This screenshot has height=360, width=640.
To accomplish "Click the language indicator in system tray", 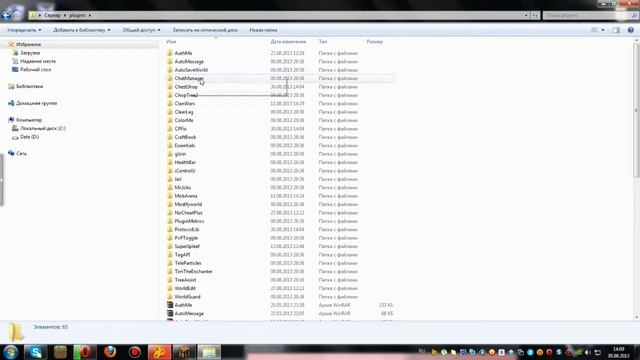I will point(422,352).
